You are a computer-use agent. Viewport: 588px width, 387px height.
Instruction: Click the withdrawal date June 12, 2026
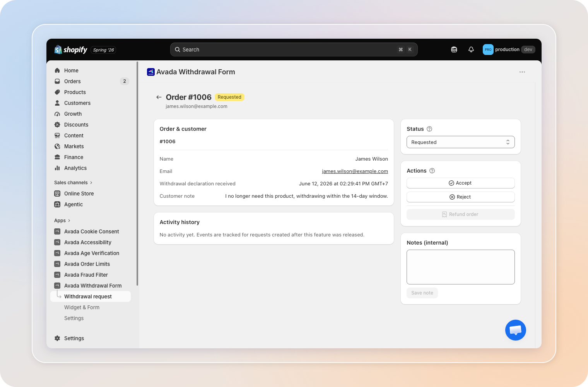344,184
